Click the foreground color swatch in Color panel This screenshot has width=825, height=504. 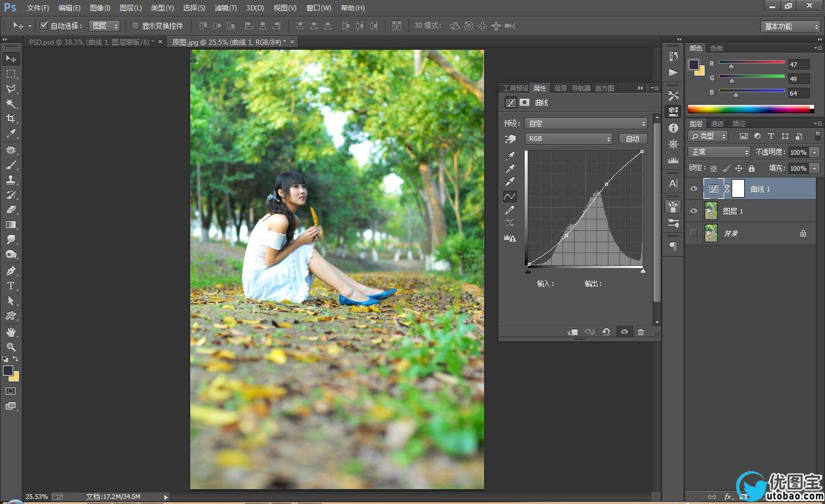(x=694, y=64)
